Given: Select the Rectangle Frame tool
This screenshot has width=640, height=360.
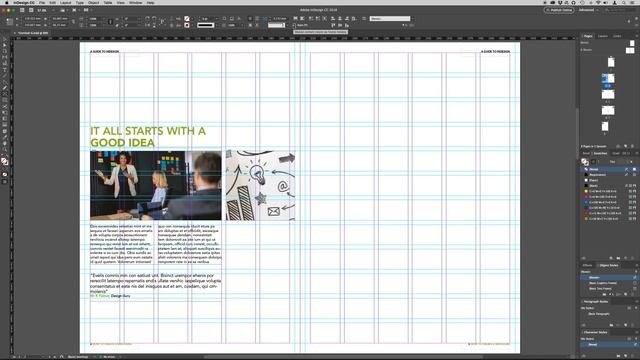Looking at the screenshot, I should click(5, 94).
